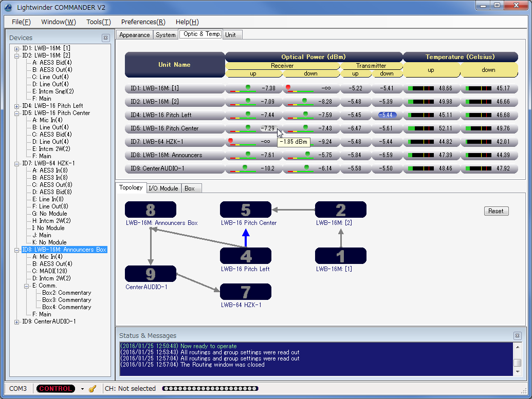532x399 pixels.
Task: Click ID9: CenterAUDIO-1 unit name row
Action: pyautogui.click(x=175, y=168)
